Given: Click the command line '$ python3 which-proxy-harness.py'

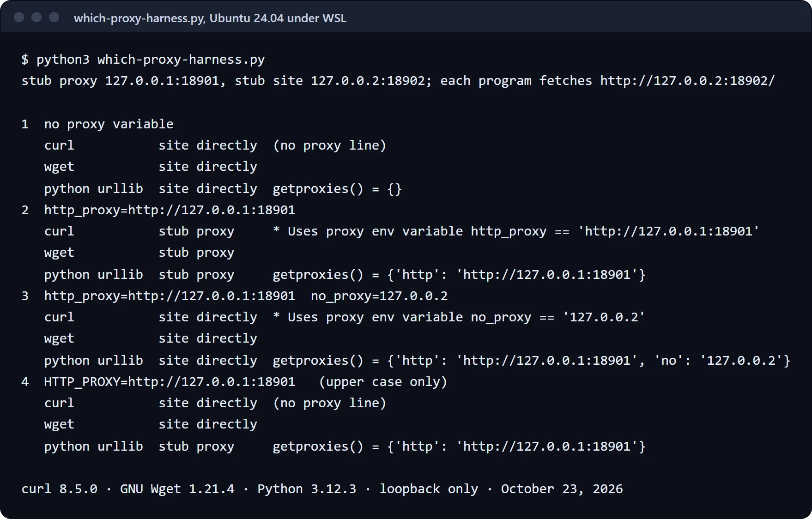Looking at the screenshot, I should point(143,60).
